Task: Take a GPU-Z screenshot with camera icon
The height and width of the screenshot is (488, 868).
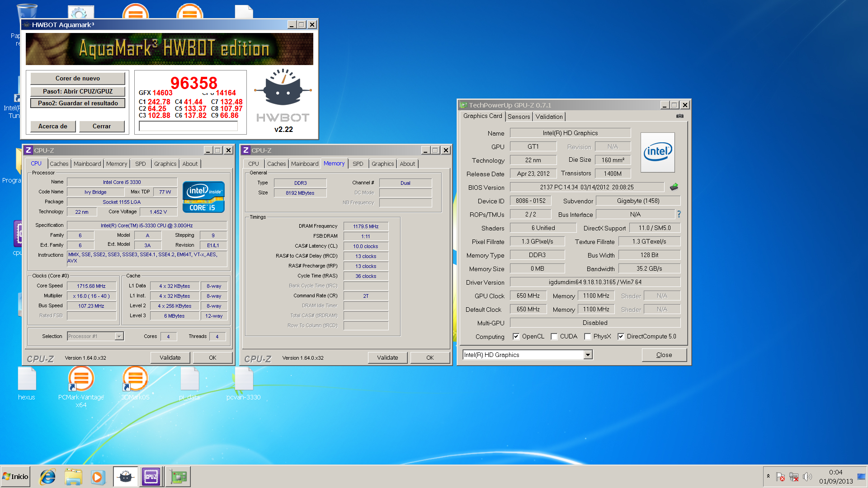Action: (679, 116)
